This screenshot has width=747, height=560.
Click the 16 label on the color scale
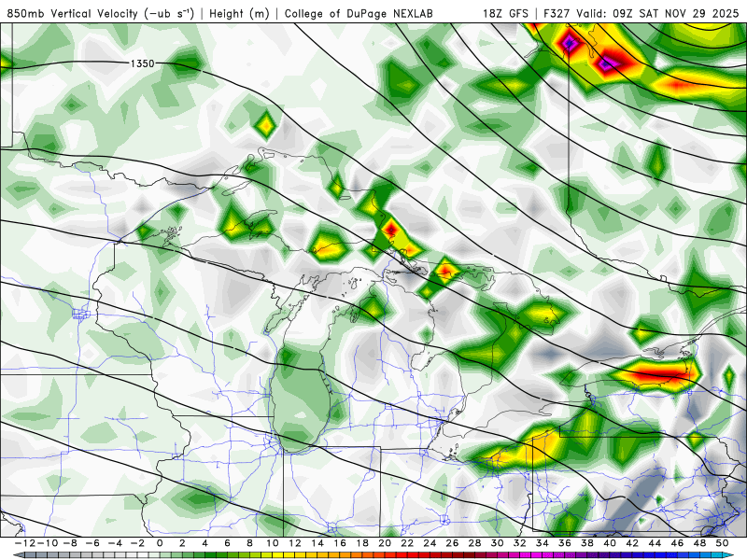click(x=340, y=543)
